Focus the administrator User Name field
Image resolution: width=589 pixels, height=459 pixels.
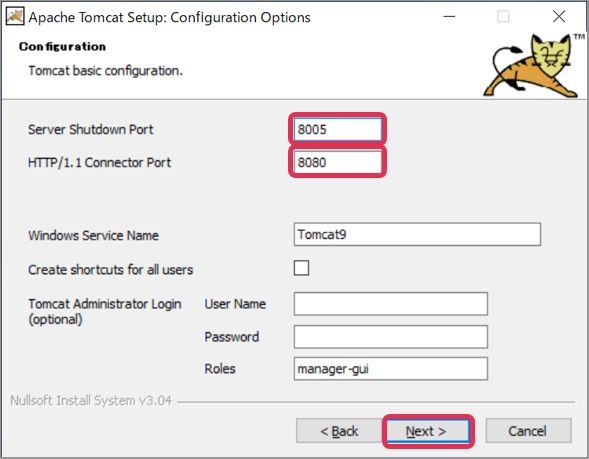tap(391, 304)
